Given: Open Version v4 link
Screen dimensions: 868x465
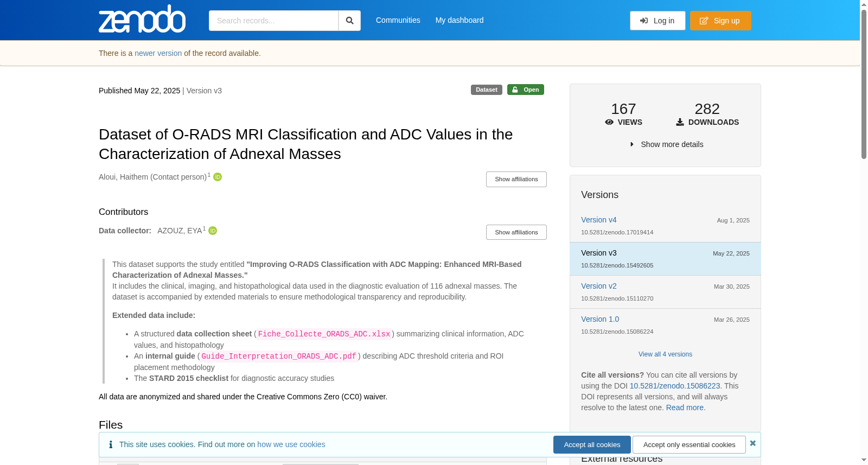Looking at the screenshot, I should (598, 220).
